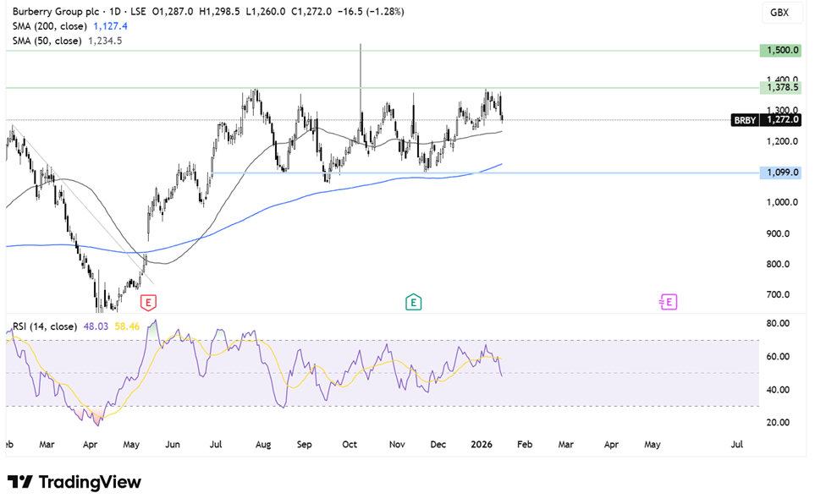
Task: Click the 80.00 RSI axis label
Action: 778,323
